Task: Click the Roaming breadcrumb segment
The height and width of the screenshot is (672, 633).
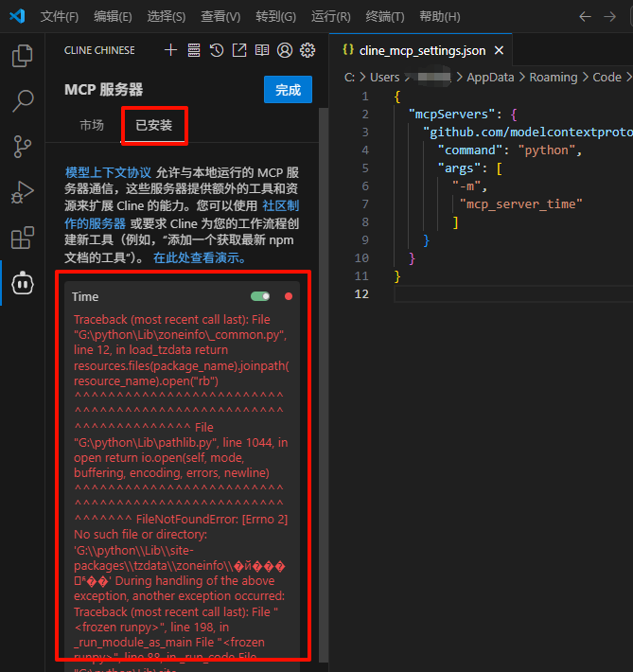Action: [554, 78]
